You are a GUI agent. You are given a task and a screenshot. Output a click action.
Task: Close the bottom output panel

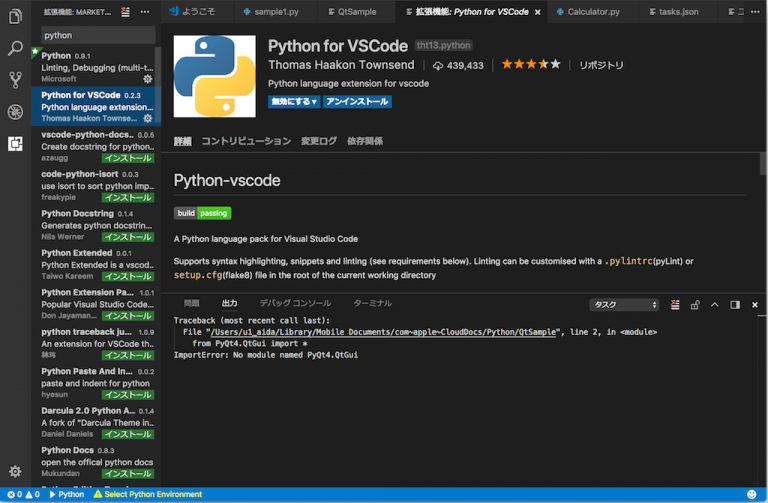755,305
